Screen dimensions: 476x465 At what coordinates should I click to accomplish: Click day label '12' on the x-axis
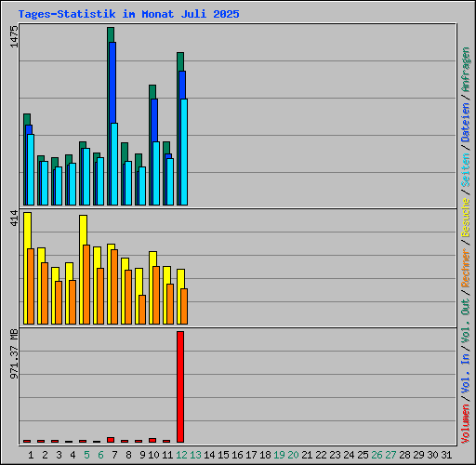(x=181, y=455)
